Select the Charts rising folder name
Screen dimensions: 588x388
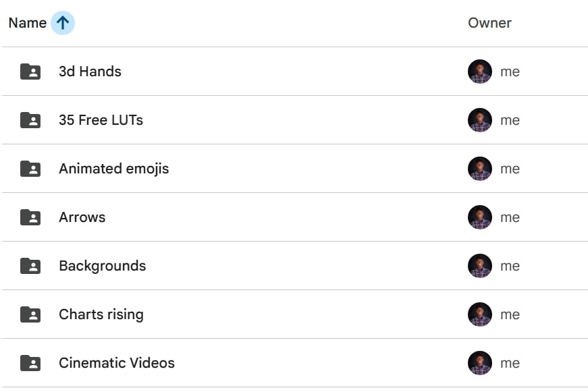[101, 314]
